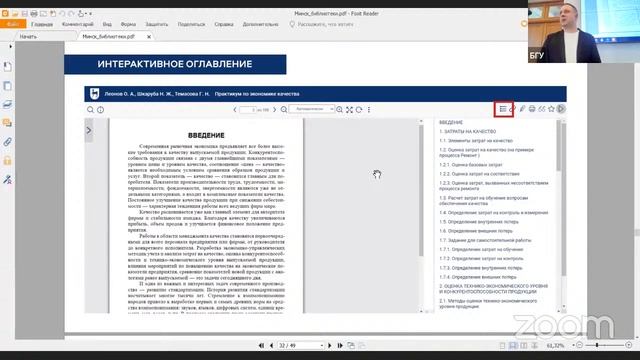Open the Вид ribbon tab
This screenshot has width=640, height=360.
(107, 24)
